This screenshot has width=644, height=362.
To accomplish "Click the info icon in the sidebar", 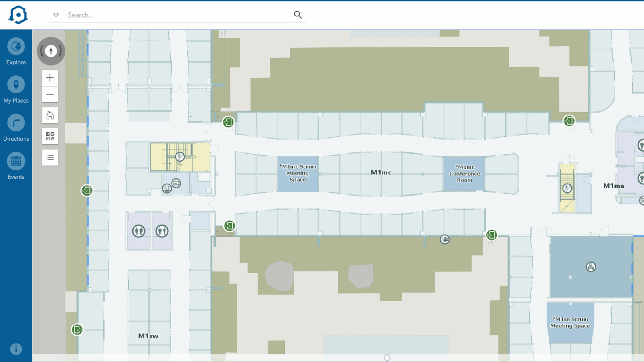I will click(x=16, y=349).
